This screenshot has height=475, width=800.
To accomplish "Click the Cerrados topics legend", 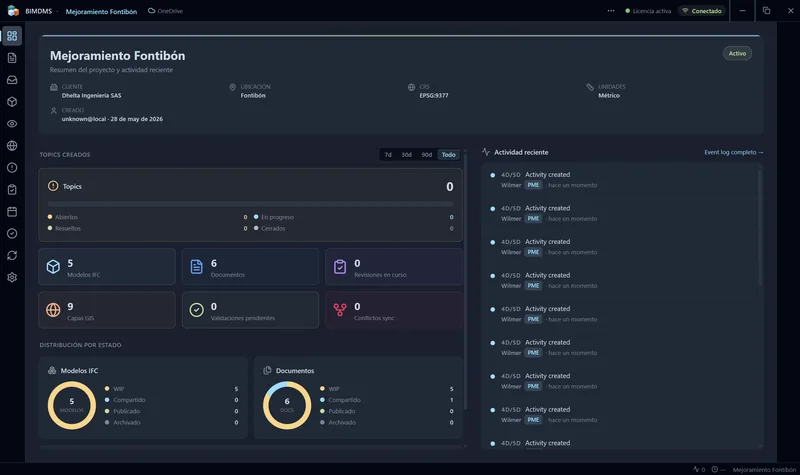I will 353,229.
